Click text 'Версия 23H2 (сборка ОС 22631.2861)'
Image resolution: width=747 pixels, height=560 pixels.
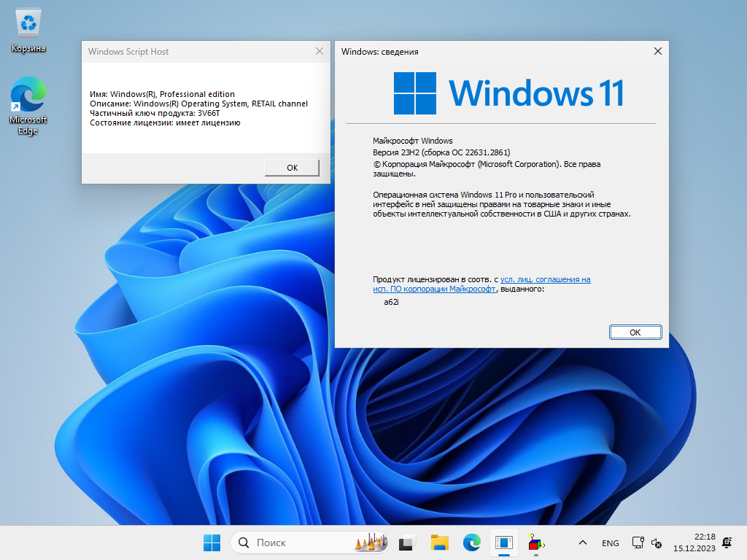(x=441, y=152)
